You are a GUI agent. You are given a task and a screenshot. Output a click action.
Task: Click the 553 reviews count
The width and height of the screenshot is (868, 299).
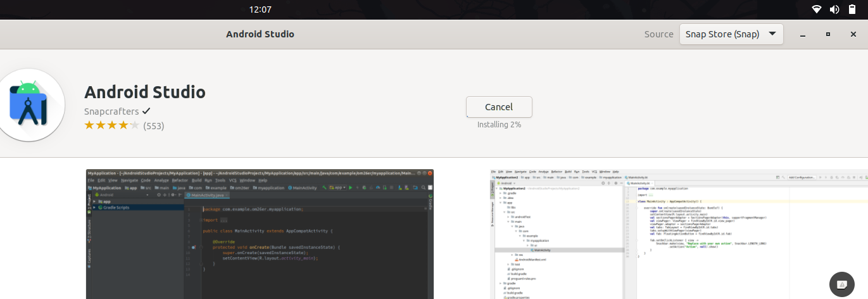coord(154,125)
